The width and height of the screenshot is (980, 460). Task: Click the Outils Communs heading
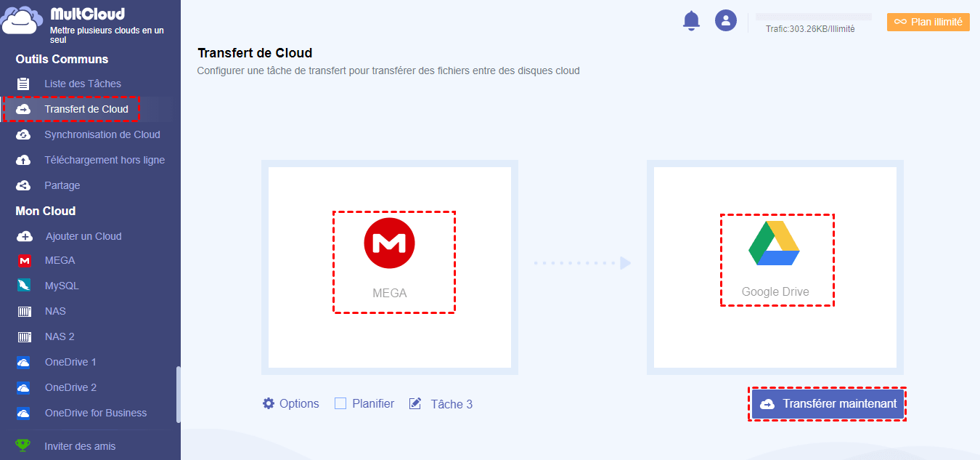pos(62,59)
